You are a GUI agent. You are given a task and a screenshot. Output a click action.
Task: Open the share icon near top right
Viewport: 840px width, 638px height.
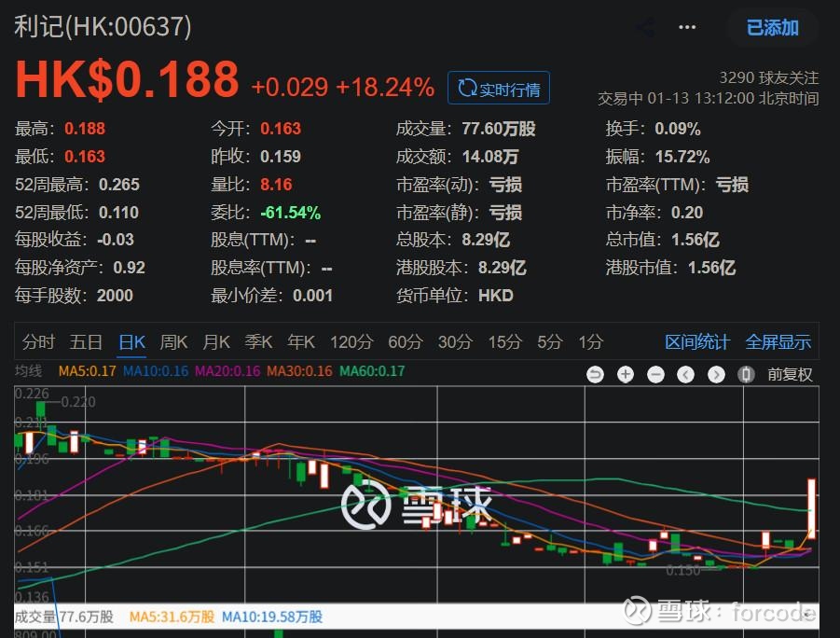coord(645,27)
